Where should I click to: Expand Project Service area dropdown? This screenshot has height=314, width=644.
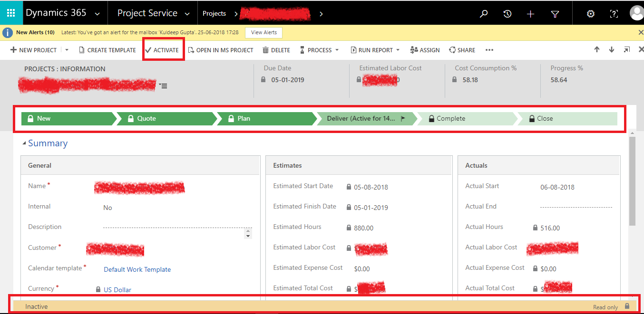click(187, 14)
